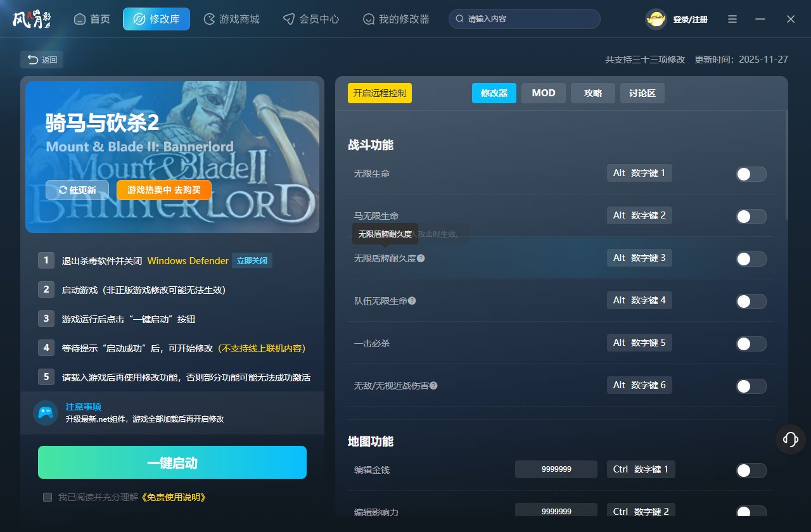Open the 游戏商城 store icon
The image size is (811, 532).
[208, 19]
